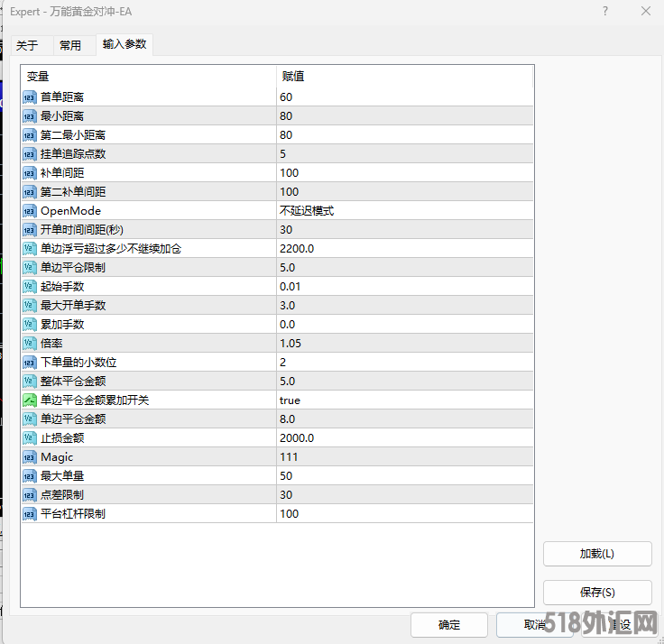Toggle the true value of 单边平仓金额累加开关
This screenshot has width=664, height=644.
[x=405, y=400]
